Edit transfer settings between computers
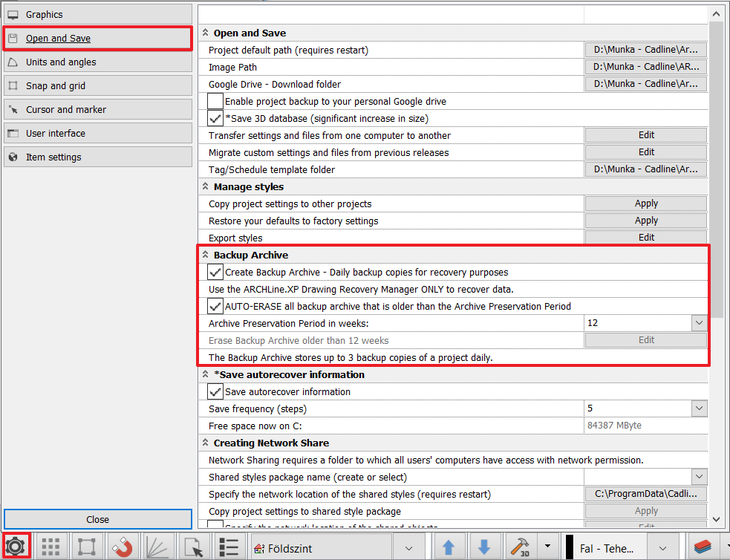The image size is (730, 560). [646, 135]
